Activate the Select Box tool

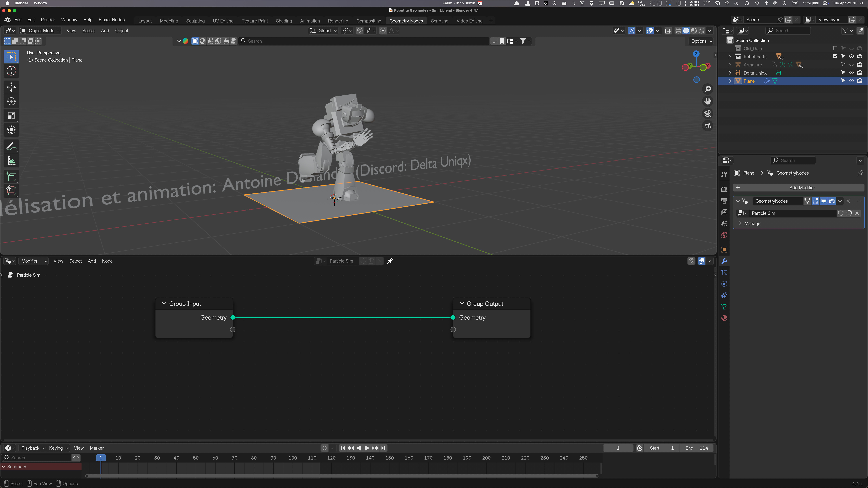pyautogui.click(x=11, y=57)
